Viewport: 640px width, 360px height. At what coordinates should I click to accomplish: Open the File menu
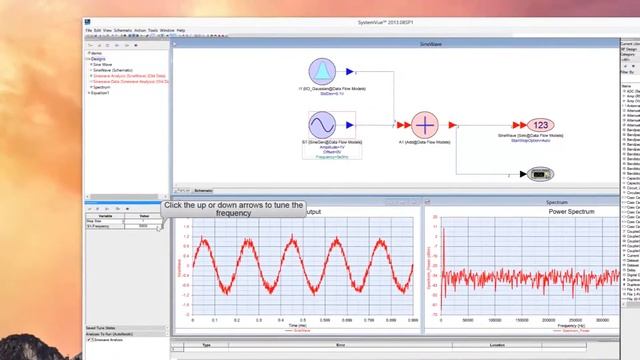[x=89, y=30]
